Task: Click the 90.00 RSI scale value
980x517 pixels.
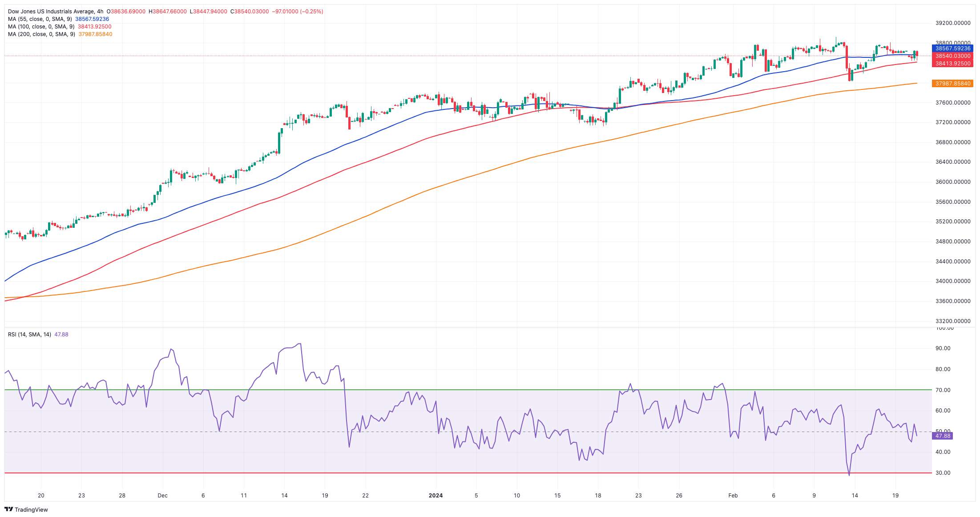Action: pos(943,348)
